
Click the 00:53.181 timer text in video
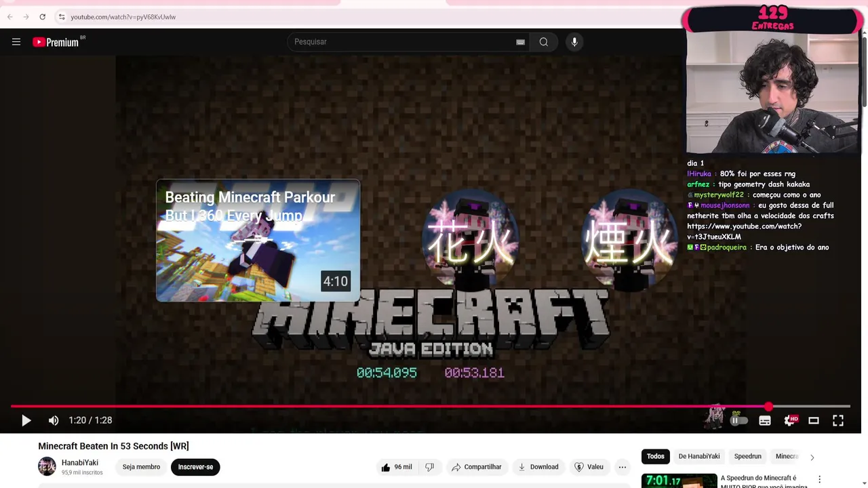point(474,373)
